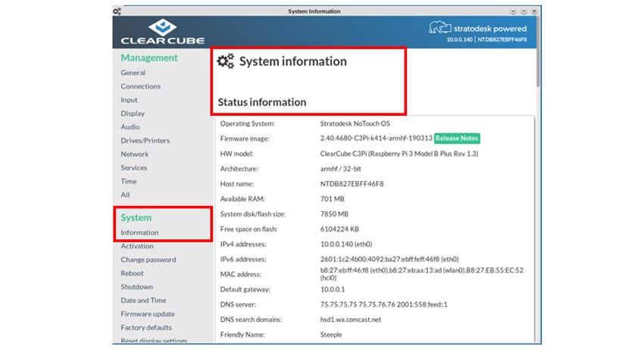Click the IPv6 address value
644x349 pixels.
tap(389, 259)
